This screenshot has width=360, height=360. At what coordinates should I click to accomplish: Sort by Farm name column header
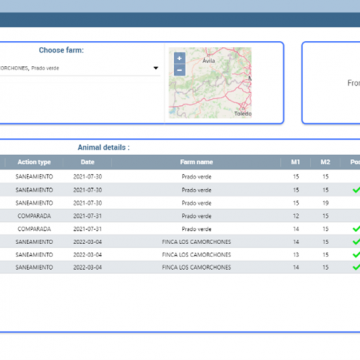point(196,162)
